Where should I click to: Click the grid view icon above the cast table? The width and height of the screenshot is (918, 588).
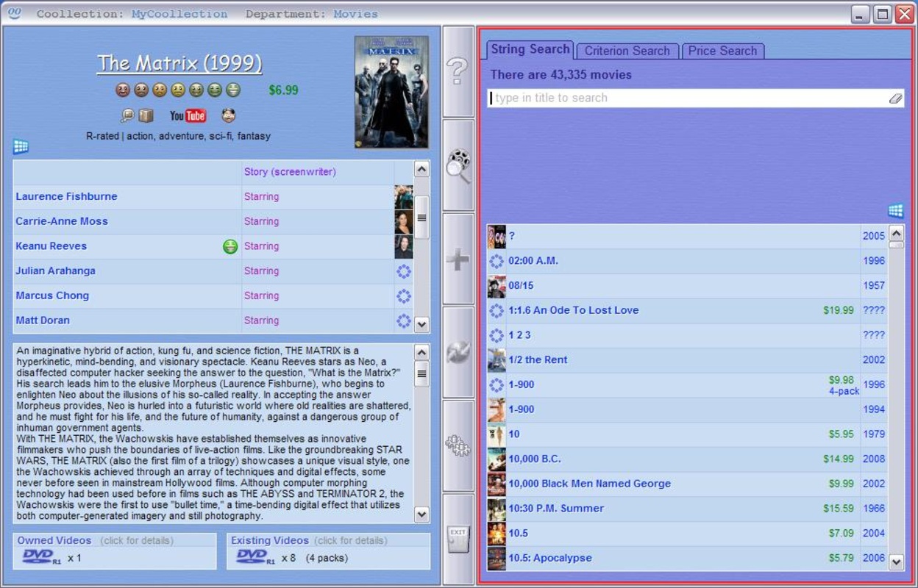click(x=21, y=147)
